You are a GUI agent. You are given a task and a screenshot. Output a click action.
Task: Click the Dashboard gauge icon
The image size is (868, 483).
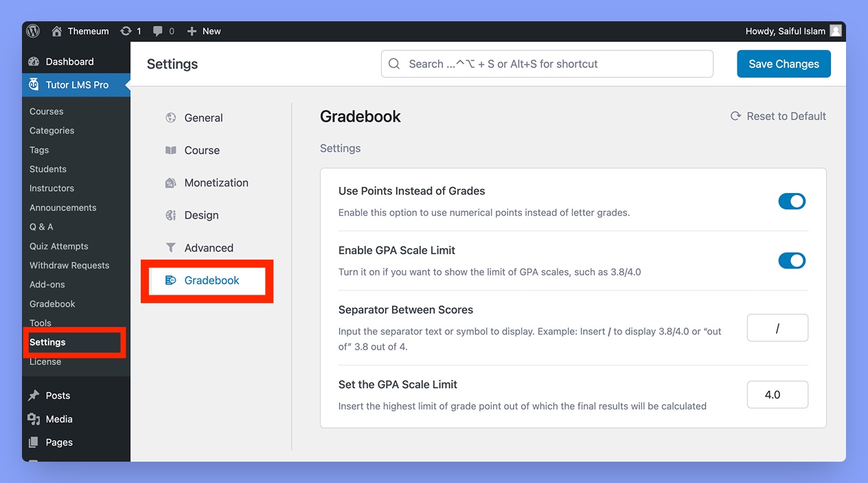click(x=34, y=61)
